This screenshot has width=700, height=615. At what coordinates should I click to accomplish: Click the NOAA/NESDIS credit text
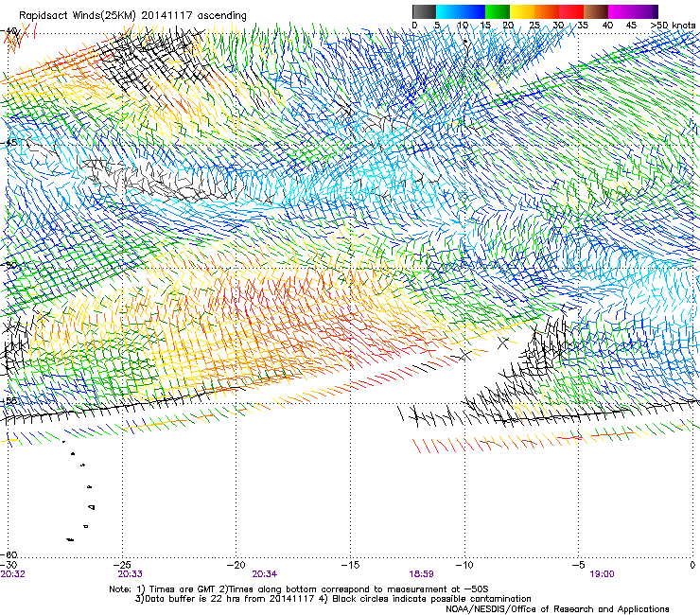tap(557, 609)
